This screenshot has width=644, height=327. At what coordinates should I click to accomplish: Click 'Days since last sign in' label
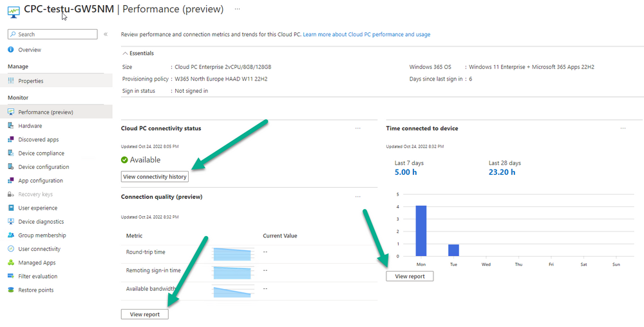[436, 79]
